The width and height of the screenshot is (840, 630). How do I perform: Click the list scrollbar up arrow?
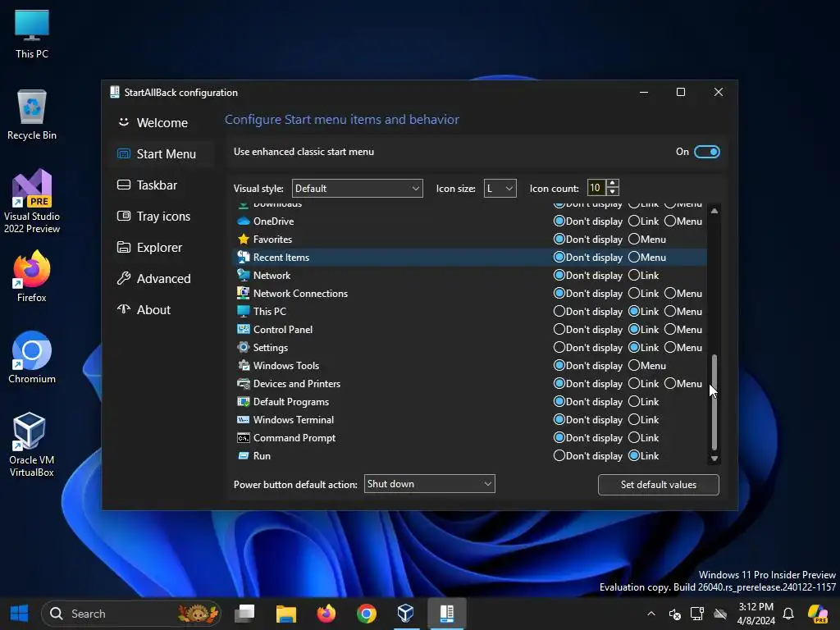(714, 211)
